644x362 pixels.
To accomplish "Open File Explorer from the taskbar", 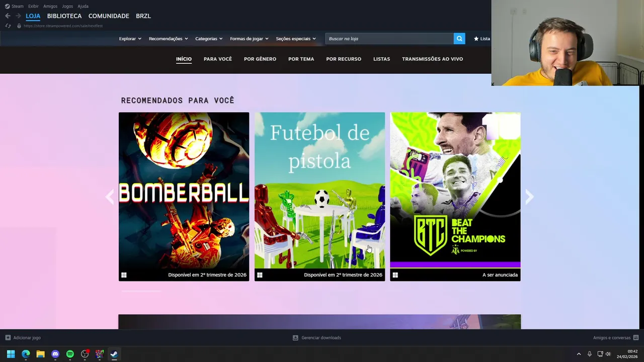I will click(x=40, y=354).
